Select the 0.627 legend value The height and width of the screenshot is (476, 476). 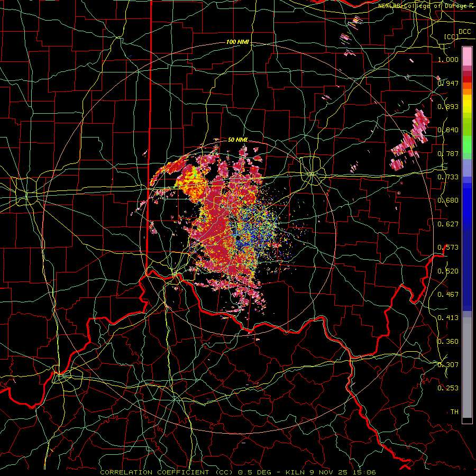(448, 224)
